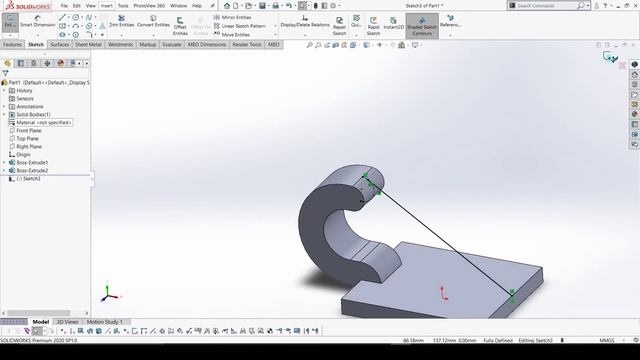
Task: Select the Smart Dimension tool
Action: (x=38, y=22)
